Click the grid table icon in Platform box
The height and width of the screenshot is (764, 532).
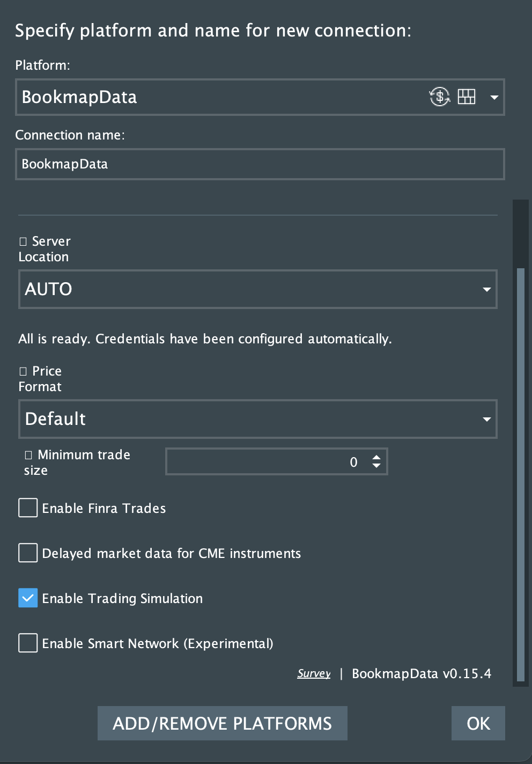point(467,97)
